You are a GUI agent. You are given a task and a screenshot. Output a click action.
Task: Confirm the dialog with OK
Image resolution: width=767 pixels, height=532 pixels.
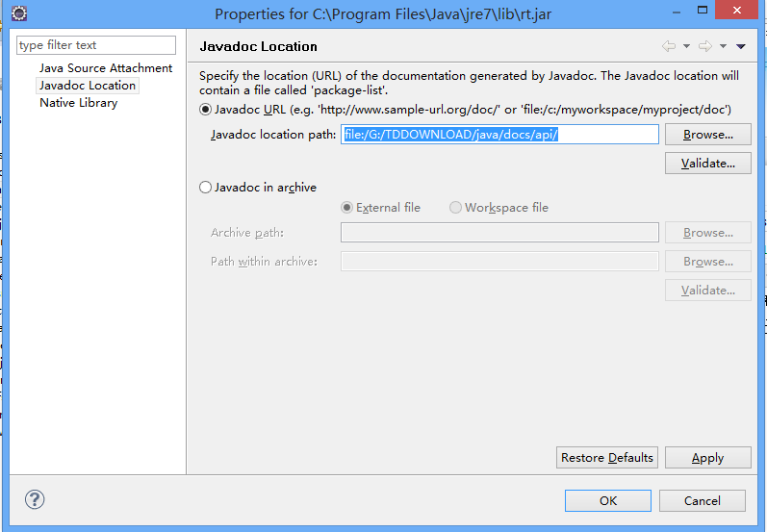(x=608, y=500)
